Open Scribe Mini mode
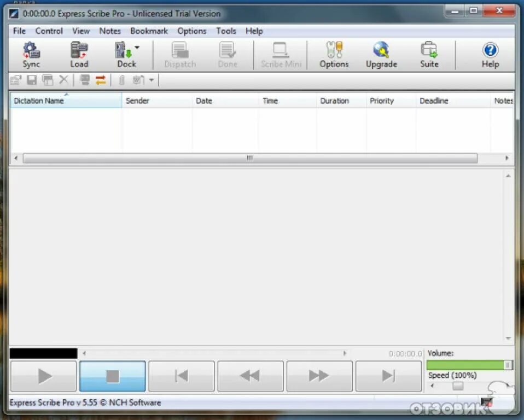524x420 pixels. pos(281,55)
